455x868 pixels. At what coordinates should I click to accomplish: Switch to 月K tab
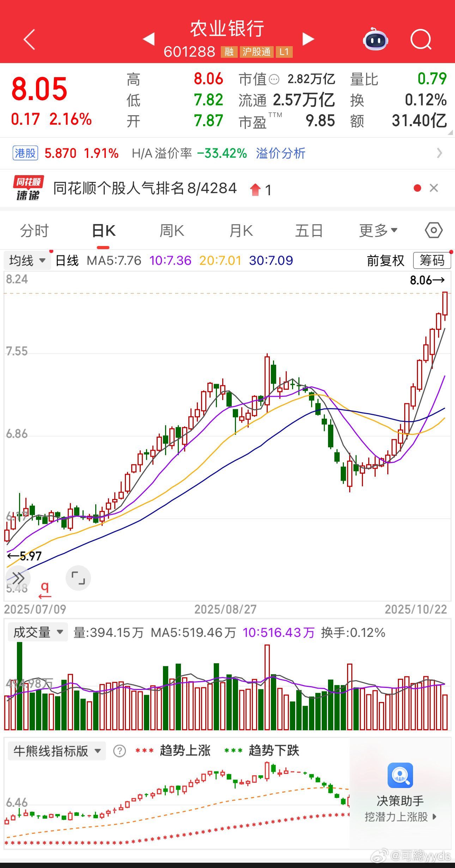(x=241, y=231)
